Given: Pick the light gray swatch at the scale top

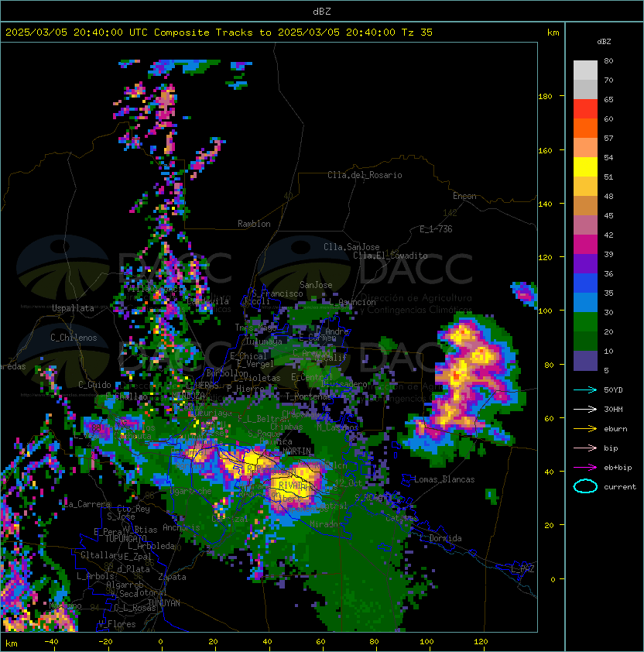Looking at the screenshot, I should [x=585, y=70].
